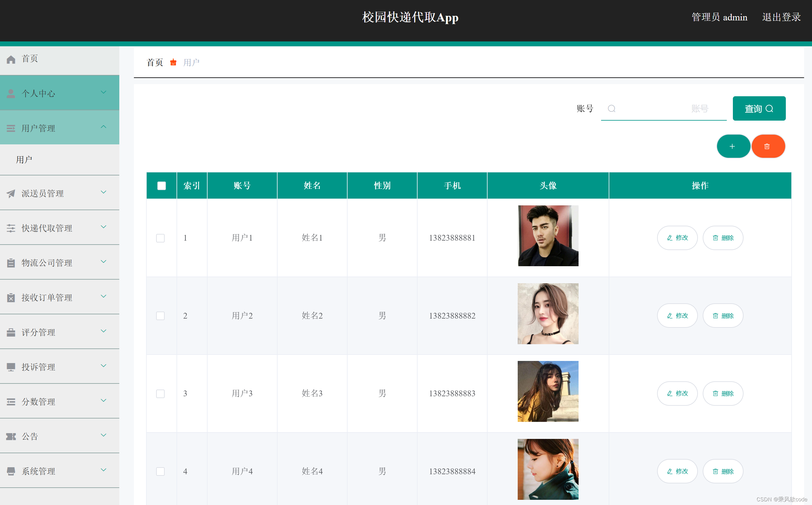Viewport: 812px width, 505px height.
Task: Click the paper plane icon for 派送员管理
Action: pos(11,193)
